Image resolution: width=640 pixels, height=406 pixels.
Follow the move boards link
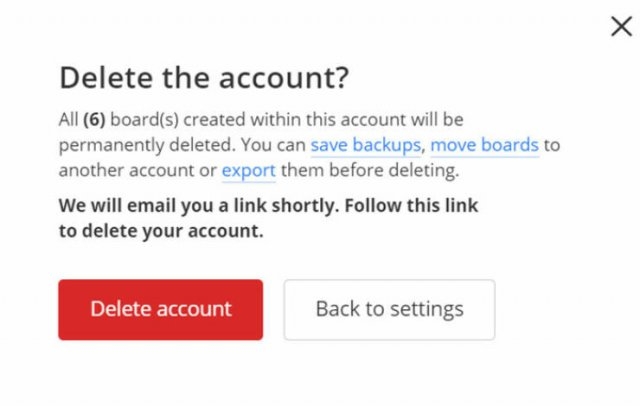485,145
